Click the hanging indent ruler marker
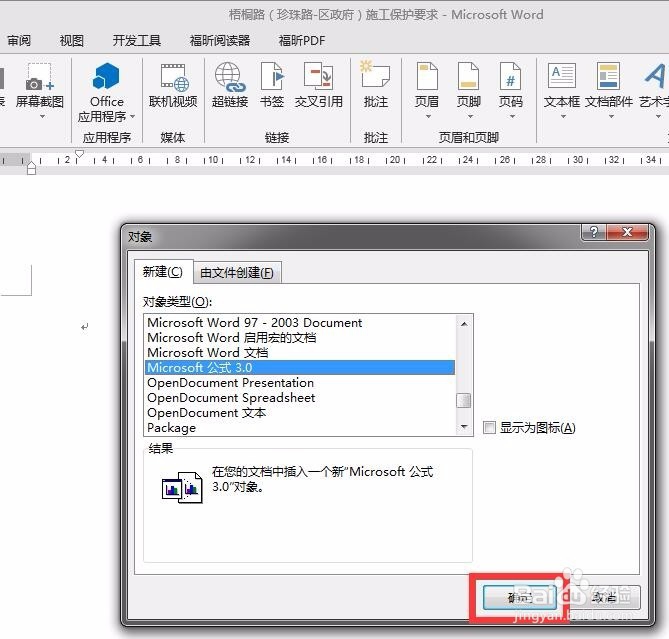This screenshot has height=639, width=669. pyautogui.click(x=31, y=167)
